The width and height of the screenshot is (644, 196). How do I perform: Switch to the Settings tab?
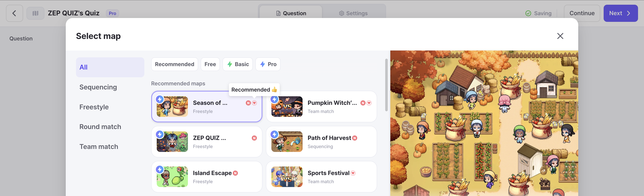(x=353, y=13)
